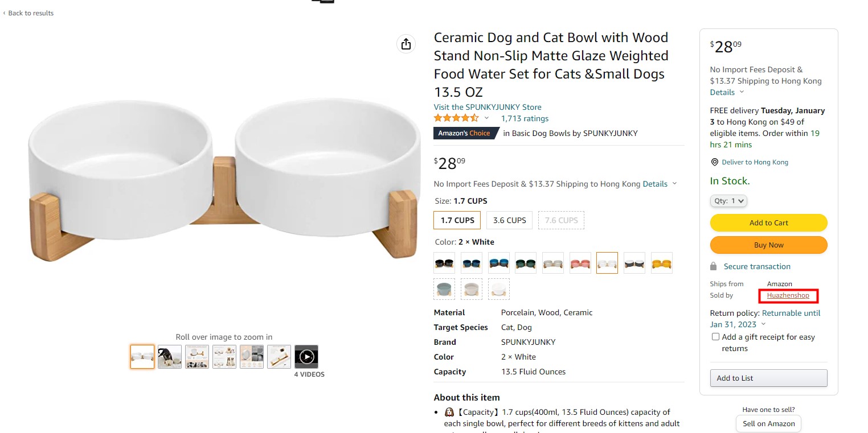This screenshot has width=868, height=433.
Task: Open the Qty quantity dropdown
Action: click(x=728, y=201)
